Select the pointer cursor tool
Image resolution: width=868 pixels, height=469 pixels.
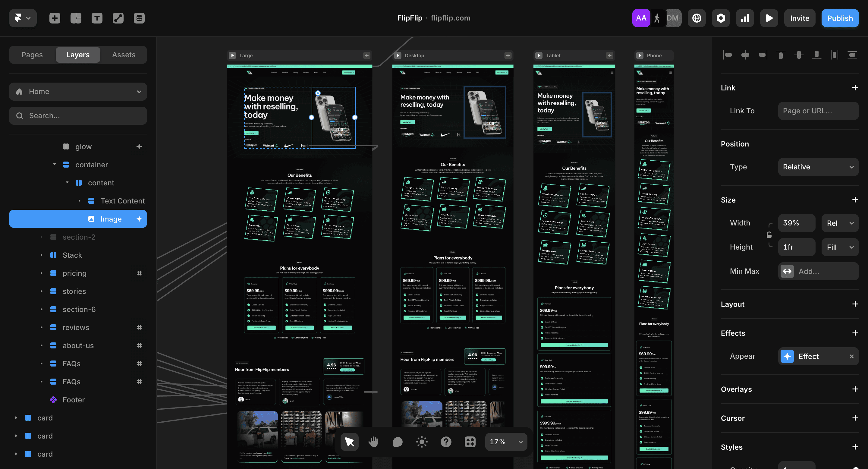(x=349, y=442)
